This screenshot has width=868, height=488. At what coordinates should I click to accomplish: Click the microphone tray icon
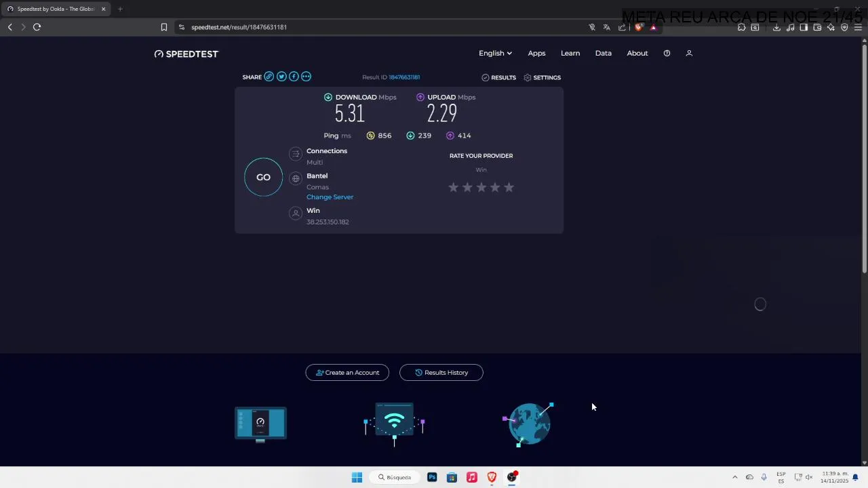764,477
